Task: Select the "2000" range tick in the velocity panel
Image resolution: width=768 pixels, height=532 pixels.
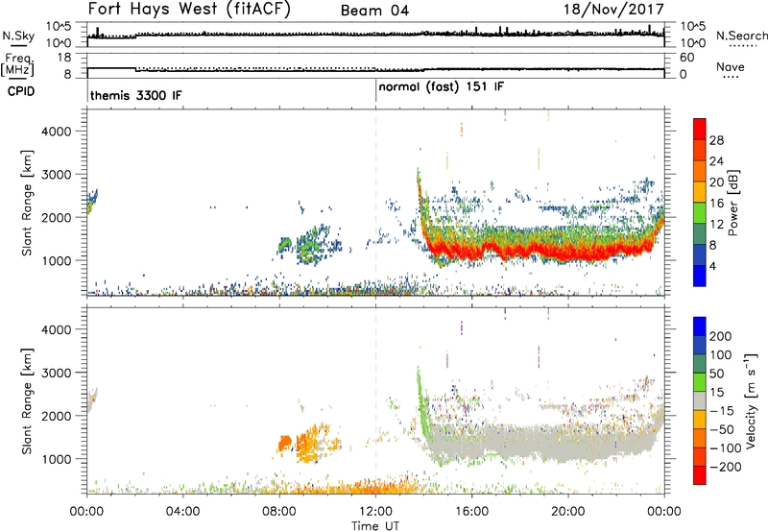Action: coord(57,416)
